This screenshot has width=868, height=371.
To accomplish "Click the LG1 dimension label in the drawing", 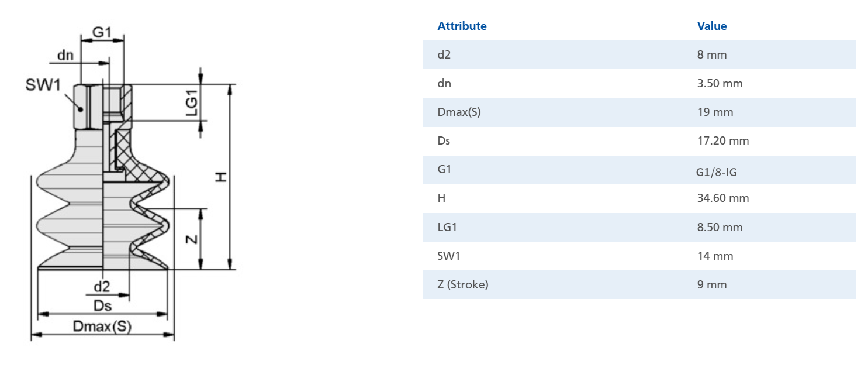I will (x=192, y=102).
